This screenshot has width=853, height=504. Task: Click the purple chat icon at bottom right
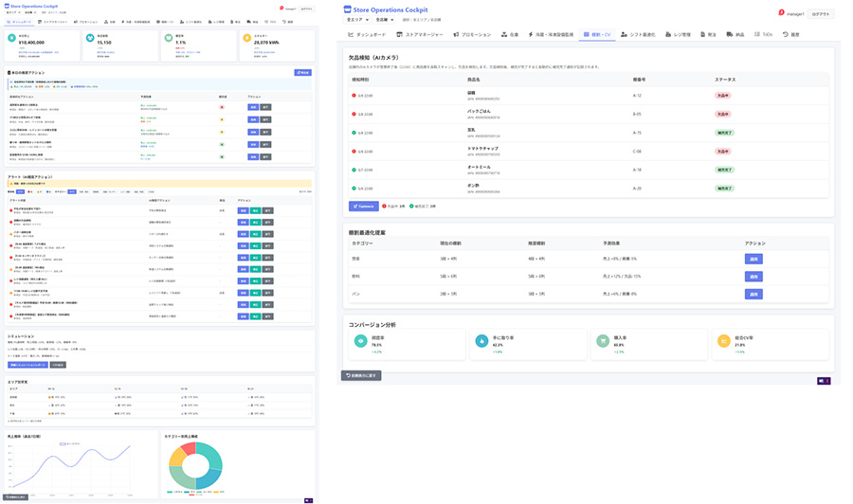point(824,381)
